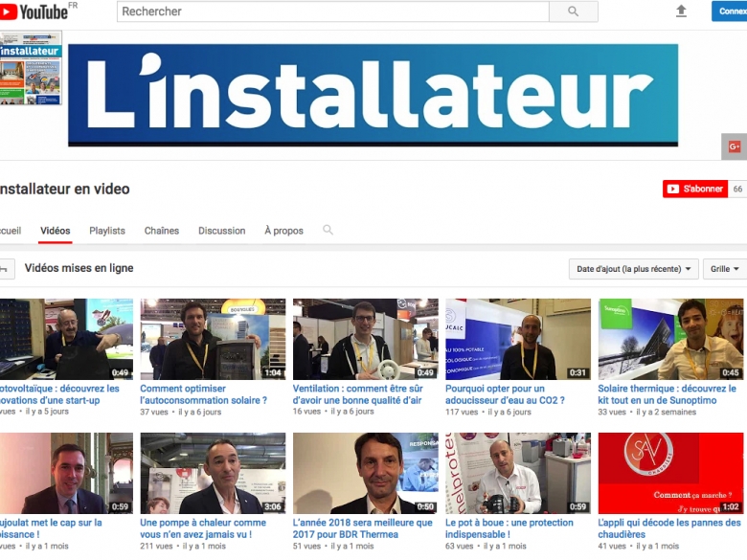
Task: Click the search magnifier button
Action: tap(573, 11)
